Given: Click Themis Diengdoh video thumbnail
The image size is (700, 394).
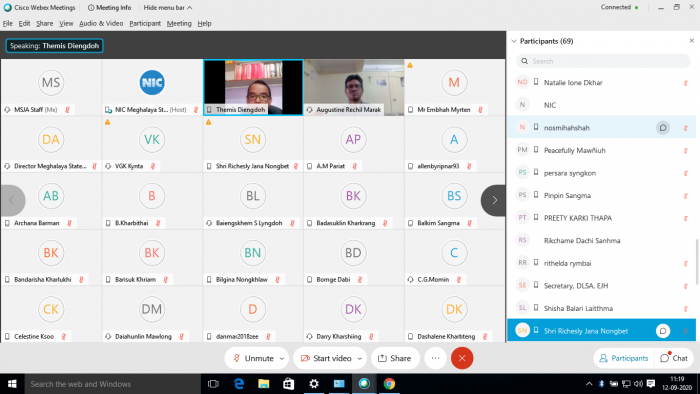Looking at the screenshot, I should coord(253,87).
